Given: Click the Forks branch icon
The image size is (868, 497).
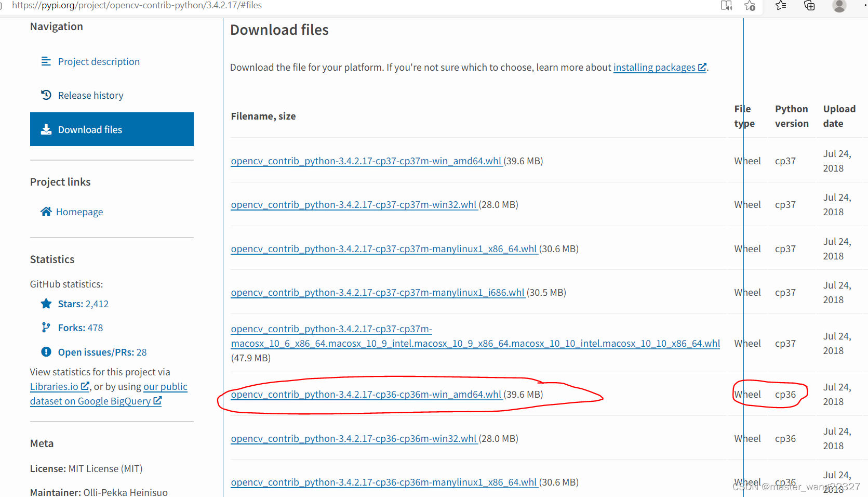Looking at the screenshot, I should click(x=46, y=328).
